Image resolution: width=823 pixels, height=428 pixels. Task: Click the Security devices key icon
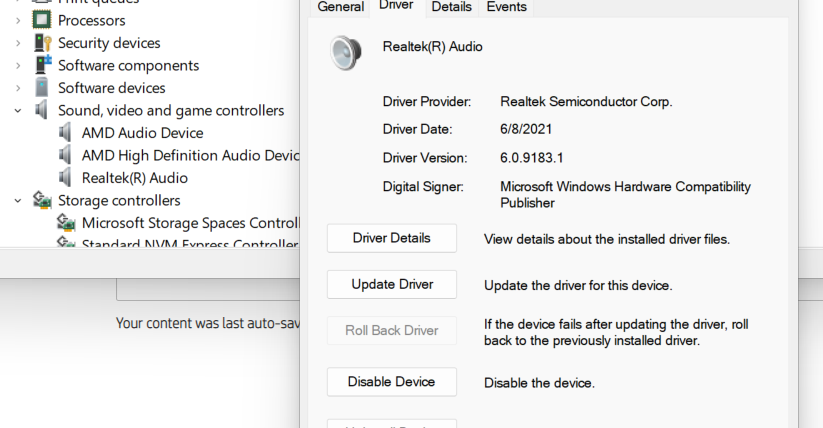(x=42, y=43)
